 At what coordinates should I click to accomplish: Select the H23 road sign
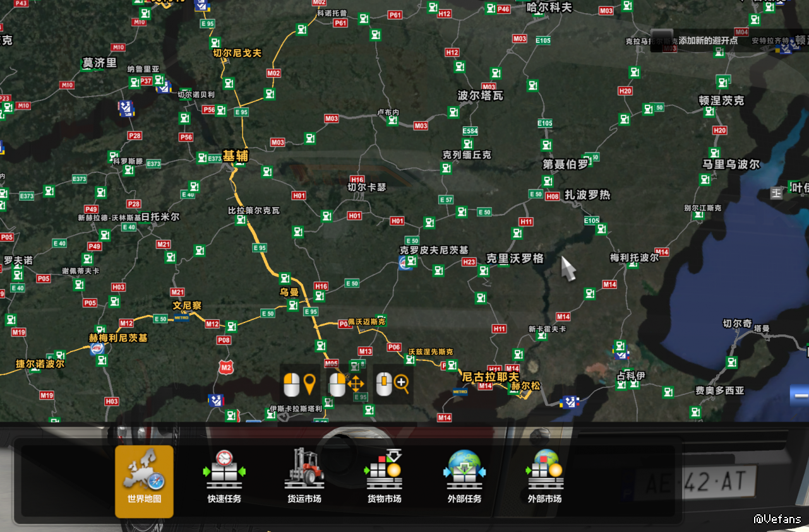[469, 262]
